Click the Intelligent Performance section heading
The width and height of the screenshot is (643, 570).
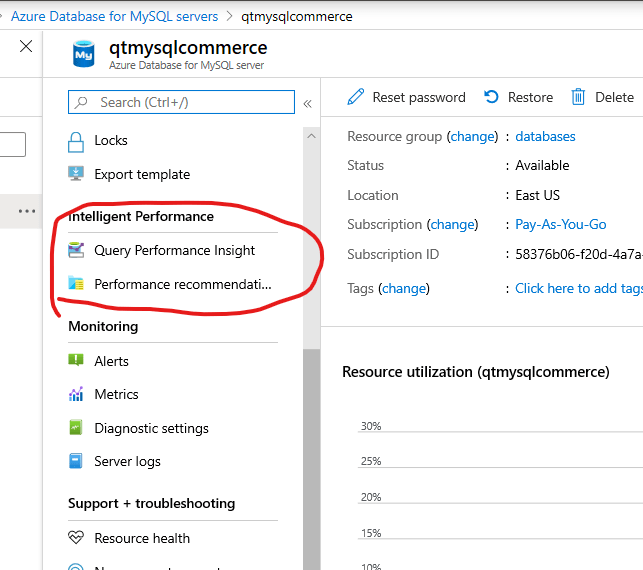(141, 216)
